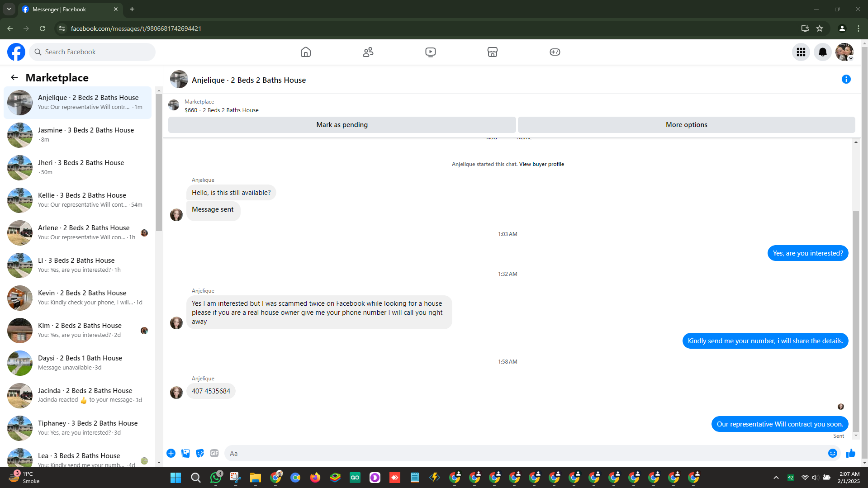Open taskbar clock showing 2:07 AM

point(849,478)
